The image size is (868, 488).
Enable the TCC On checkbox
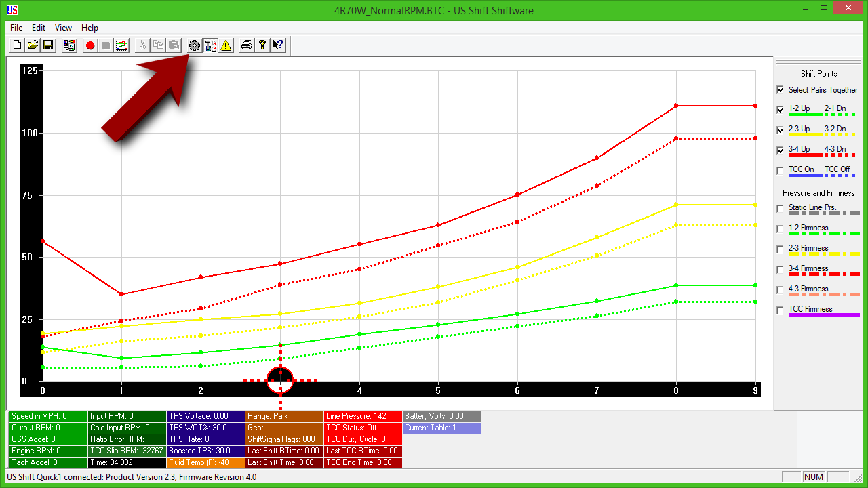click(781, 170)
